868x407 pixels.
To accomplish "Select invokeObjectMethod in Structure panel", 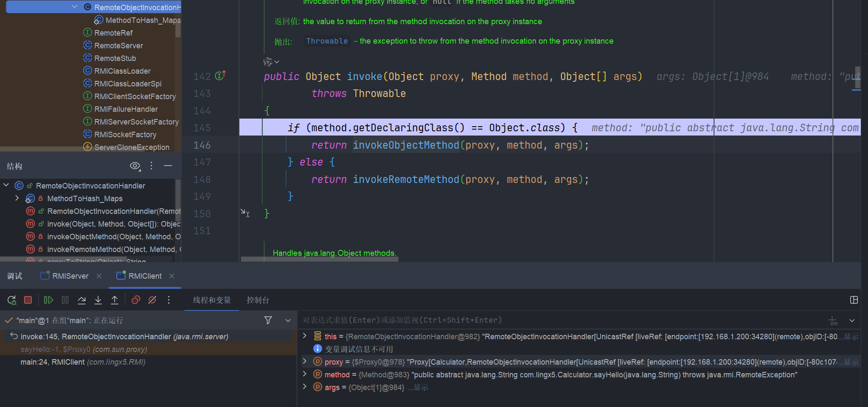I will [x=103, y=237].
